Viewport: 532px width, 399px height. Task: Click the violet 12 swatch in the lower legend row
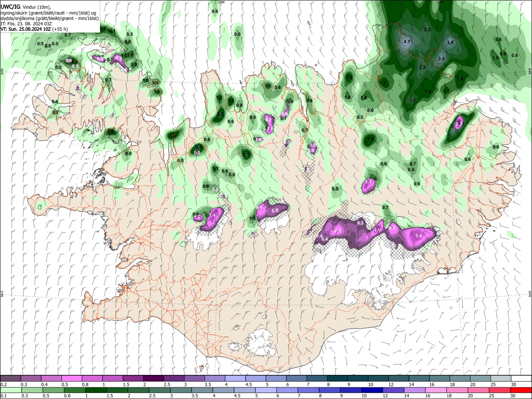pyautogui.click(x=393, y=390)
